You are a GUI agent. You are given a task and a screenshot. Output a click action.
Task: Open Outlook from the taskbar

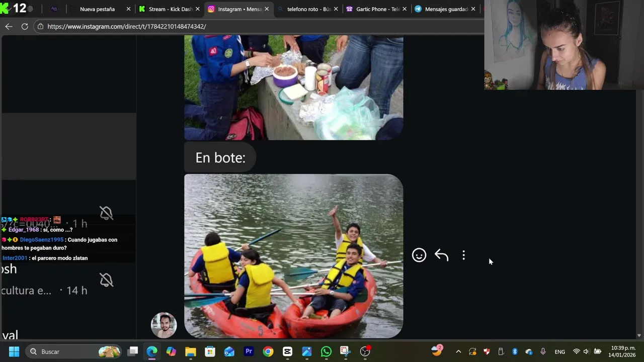point(229,351)
